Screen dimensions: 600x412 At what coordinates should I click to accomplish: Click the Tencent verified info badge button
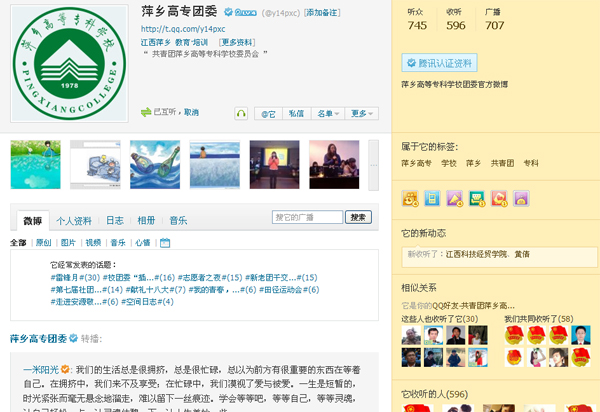[x=438, y=62]
